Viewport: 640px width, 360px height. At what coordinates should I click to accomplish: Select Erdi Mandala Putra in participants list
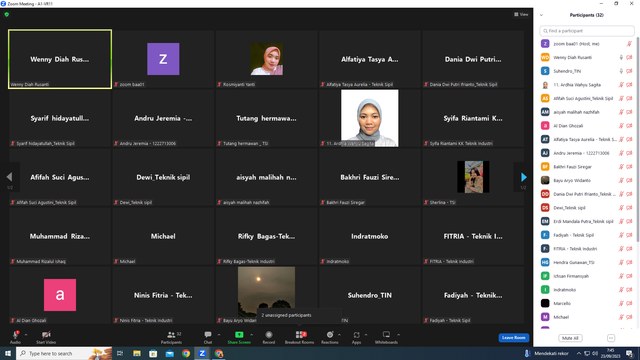(587, 221)
